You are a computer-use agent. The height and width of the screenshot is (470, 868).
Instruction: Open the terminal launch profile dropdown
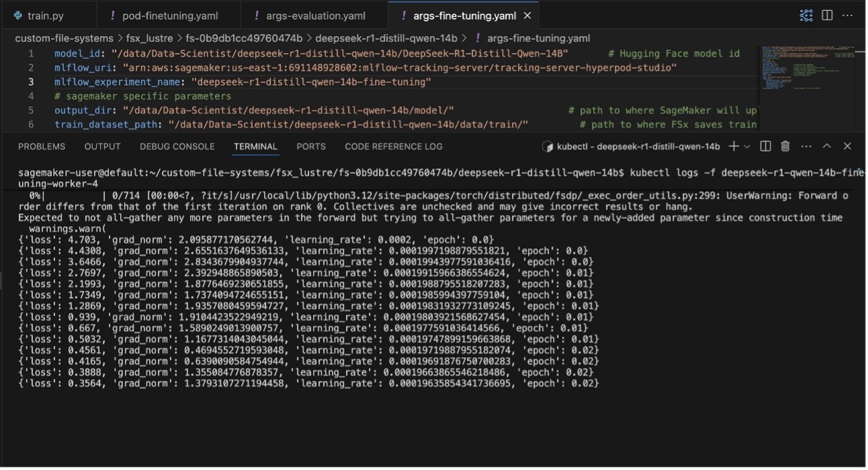pos(746,147)
